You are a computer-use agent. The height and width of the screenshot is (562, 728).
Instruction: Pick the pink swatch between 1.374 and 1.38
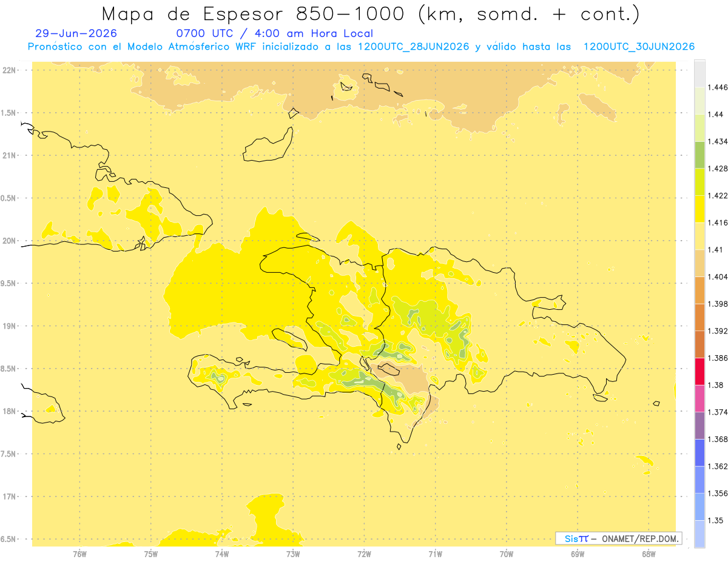tap(699, 398)
